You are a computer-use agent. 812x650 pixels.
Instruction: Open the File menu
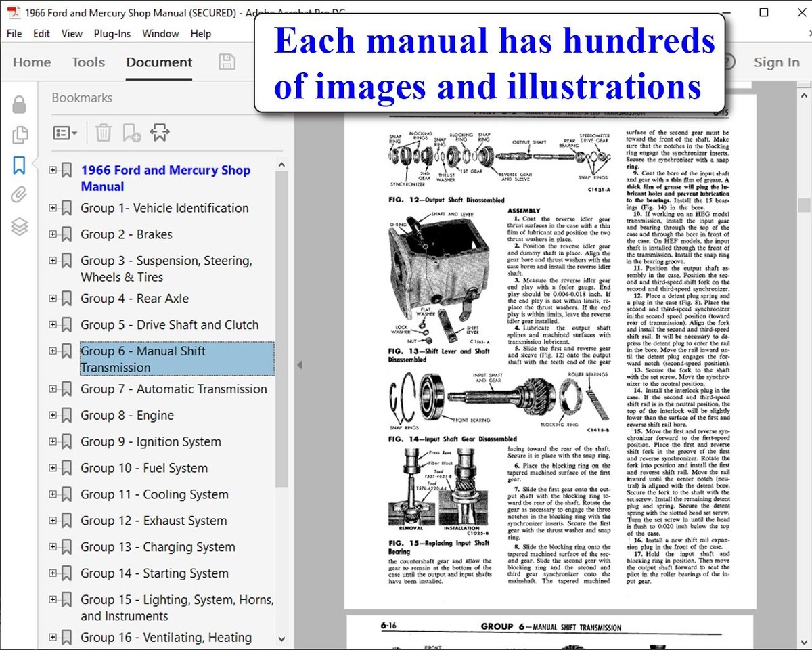(x=14, y=33)
